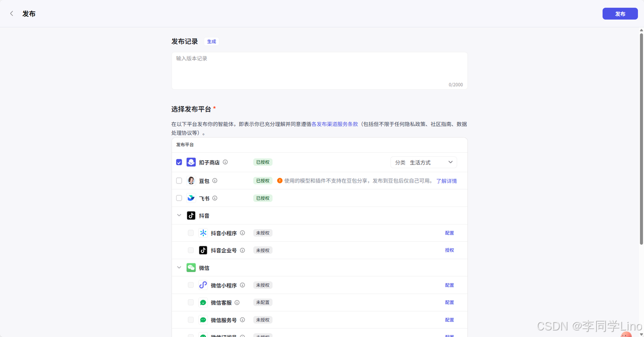Click 配置 for 抖音小程序
Screen dimensions: 644x337
(449, 233)
